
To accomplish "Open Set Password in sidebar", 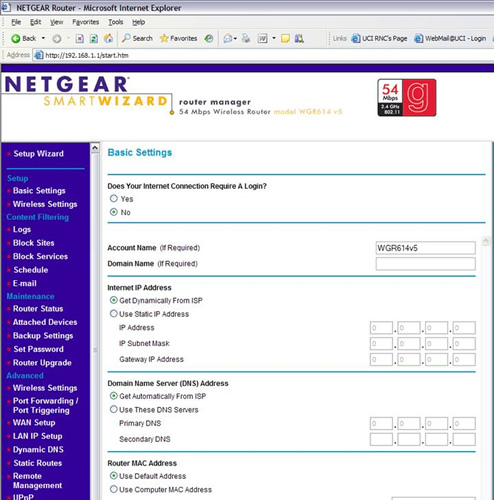I will tap(38, 349).
